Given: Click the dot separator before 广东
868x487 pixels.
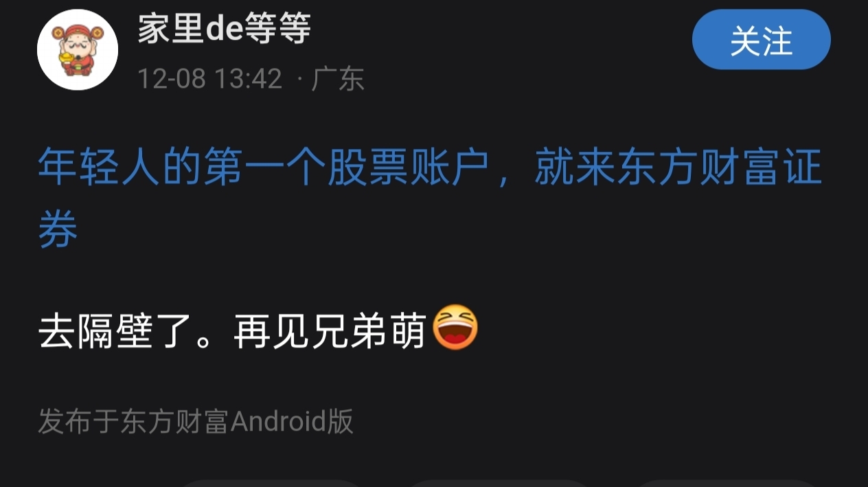Looking at the screenshot, I should pyautogui.click(x=299, y=80).
